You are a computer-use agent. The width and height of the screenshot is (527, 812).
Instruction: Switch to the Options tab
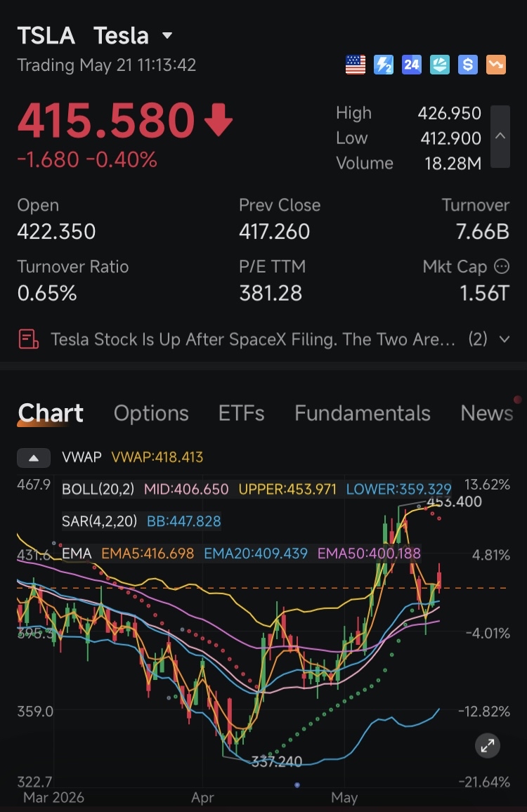[x=151, y=413]
